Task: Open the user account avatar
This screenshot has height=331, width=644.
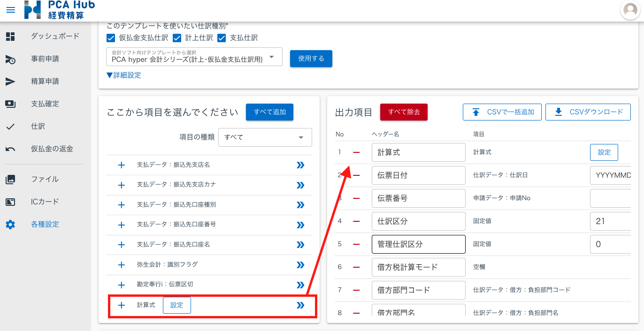Action: [630, 10]
